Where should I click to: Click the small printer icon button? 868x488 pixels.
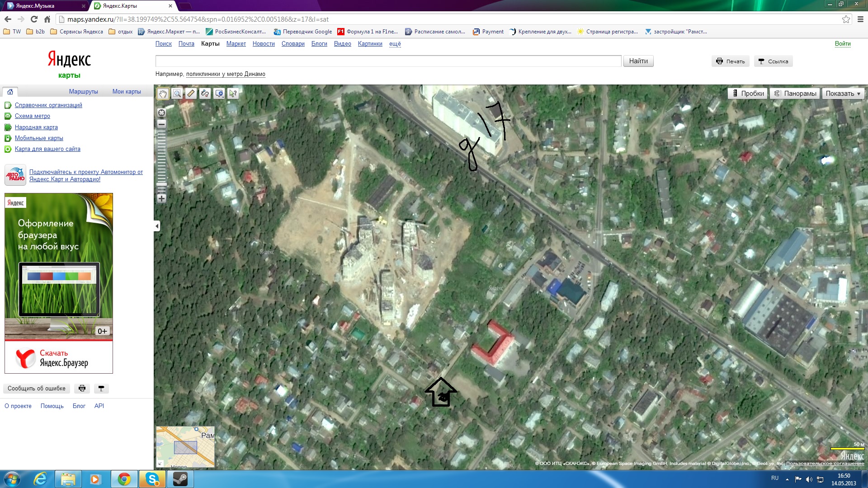[82, 389]
